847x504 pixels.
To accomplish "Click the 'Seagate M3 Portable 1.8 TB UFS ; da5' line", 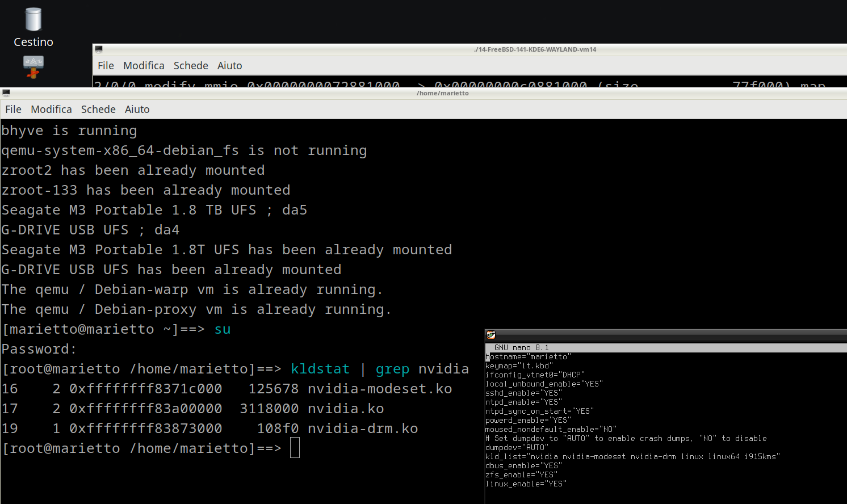I will (x=154, y=210).
